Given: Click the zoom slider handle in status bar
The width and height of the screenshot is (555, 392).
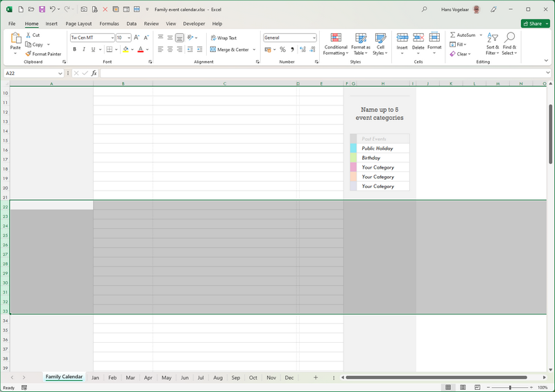Looking at the screenshot, I should click(x=510, y=387).
